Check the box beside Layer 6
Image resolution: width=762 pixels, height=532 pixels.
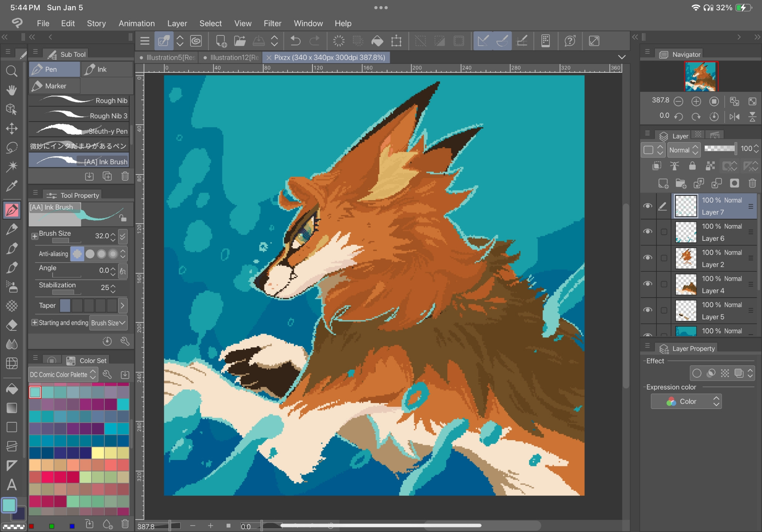coord(664,232)
